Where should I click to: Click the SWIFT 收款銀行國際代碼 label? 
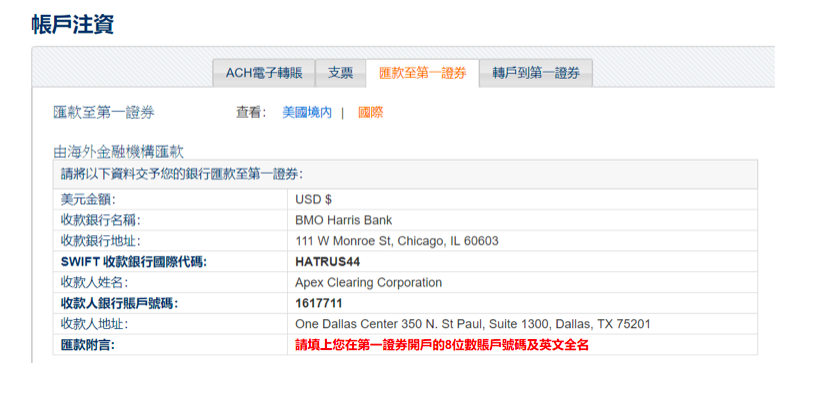[x=134, y=262]
